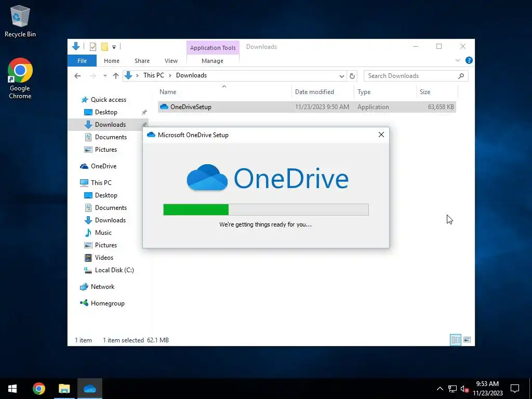Click the Forward navigation arrow

coord(92,76)
